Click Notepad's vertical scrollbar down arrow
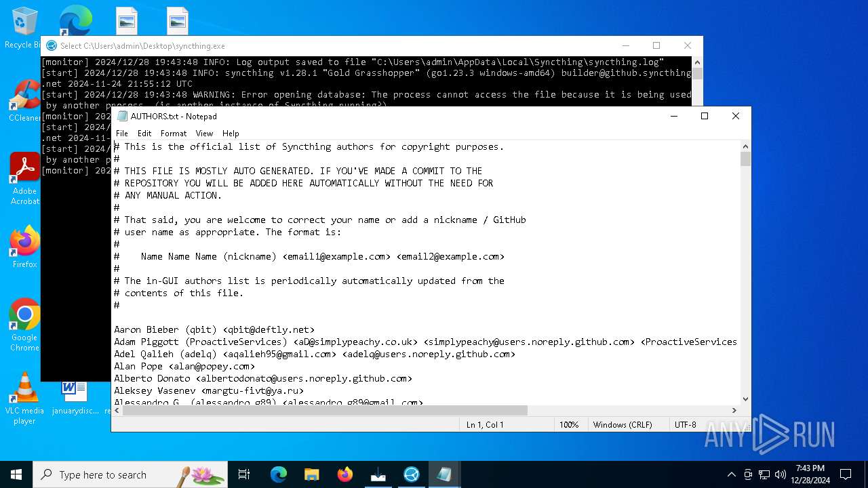868x488 pixels. pyautogui.click(x=746, y=399)
